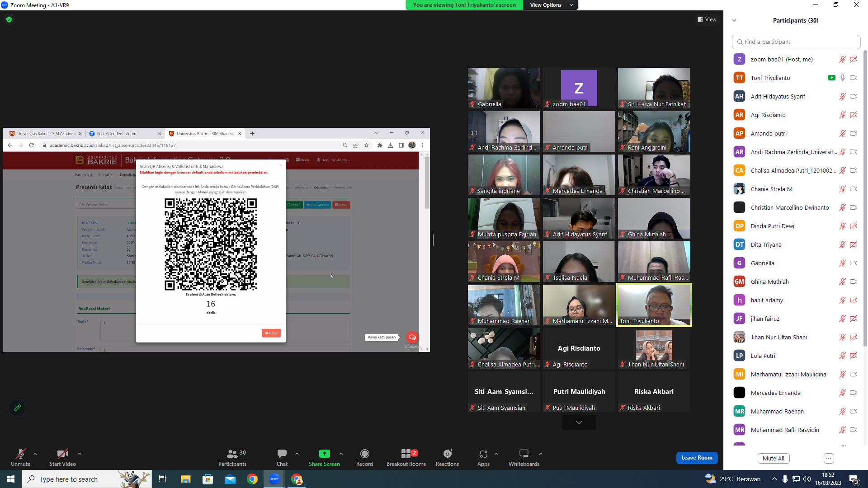
Task: Unmute Agi Risdianto in participants list
Action: (x=843, y=115)
